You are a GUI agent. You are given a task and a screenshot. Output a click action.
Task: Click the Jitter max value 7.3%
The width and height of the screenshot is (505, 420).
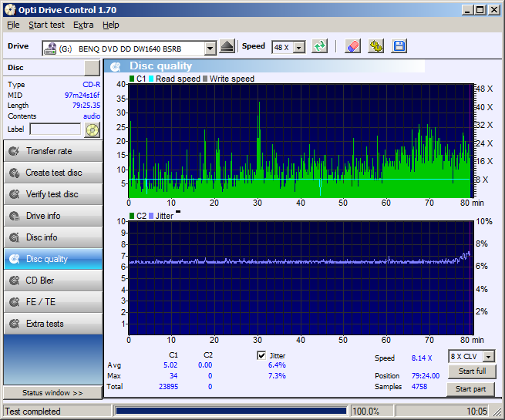(277, 376)
